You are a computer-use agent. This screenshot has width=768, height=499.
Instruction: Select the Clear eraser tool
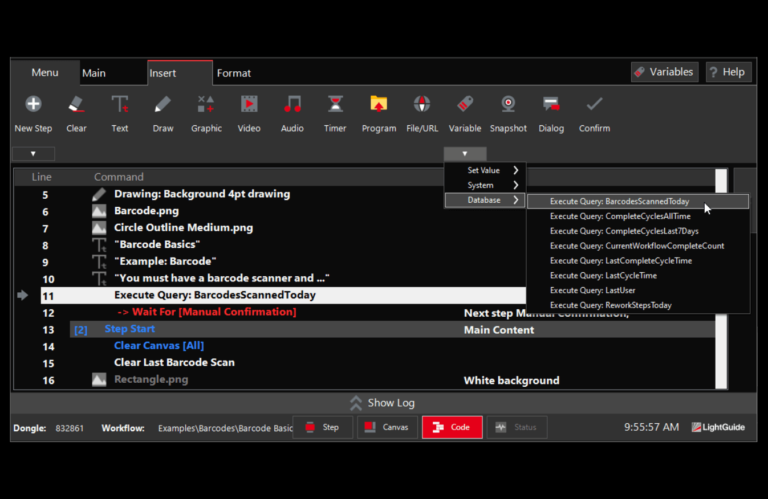point(76,104)
